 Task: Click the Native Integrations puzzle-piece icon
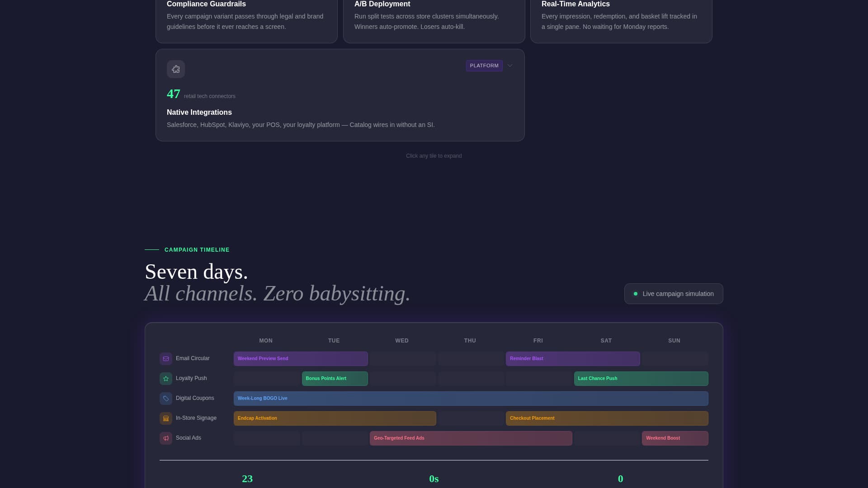pos(176,69)
